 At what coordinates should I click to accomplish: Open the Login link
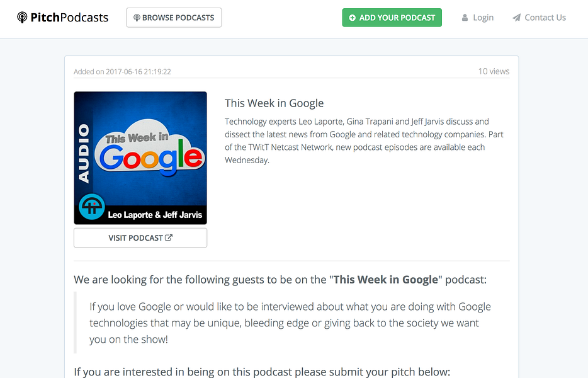(483, 18)
